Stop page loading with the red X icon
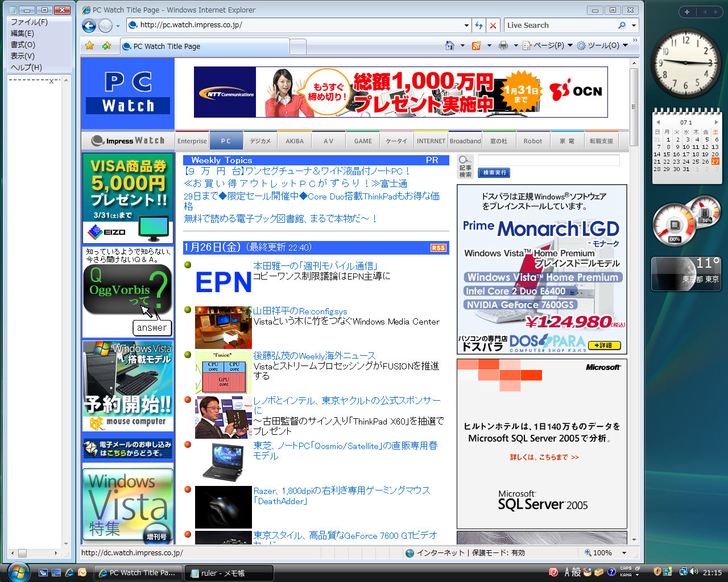The image size is (728, 582). pyautogui.click(x=493, y=25)
